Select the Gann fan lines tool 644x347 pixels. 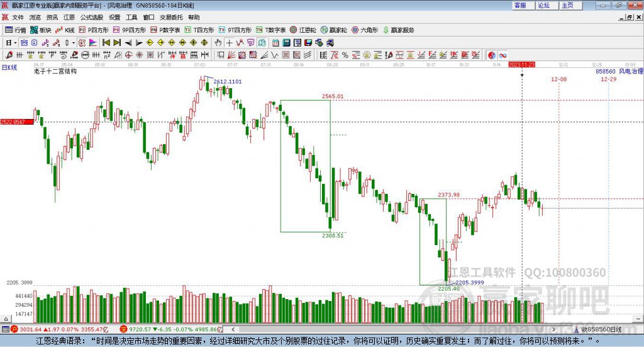[231, 55]
